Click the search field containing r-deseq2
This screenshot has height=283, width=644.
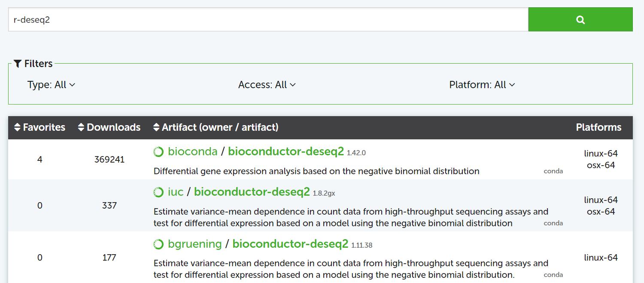tap(268, 19)
